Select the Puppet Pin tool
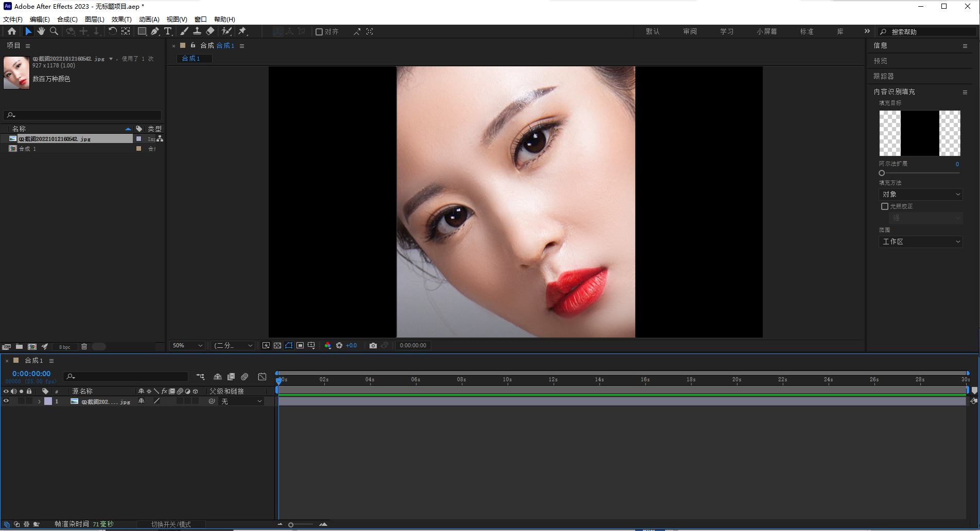Image resolution: width=980 pixels, height=531 pixels. click(x=242, y=31)
